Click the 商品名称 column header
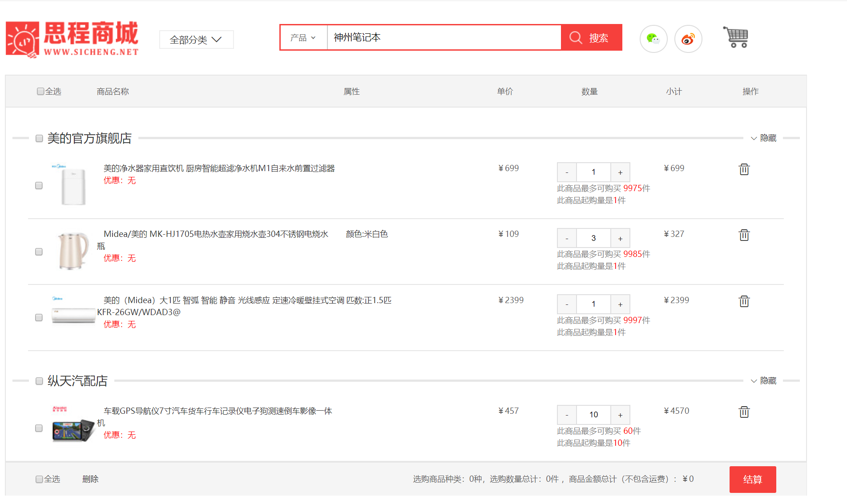Screen dimensions: 847x504 tap(113, 92)
